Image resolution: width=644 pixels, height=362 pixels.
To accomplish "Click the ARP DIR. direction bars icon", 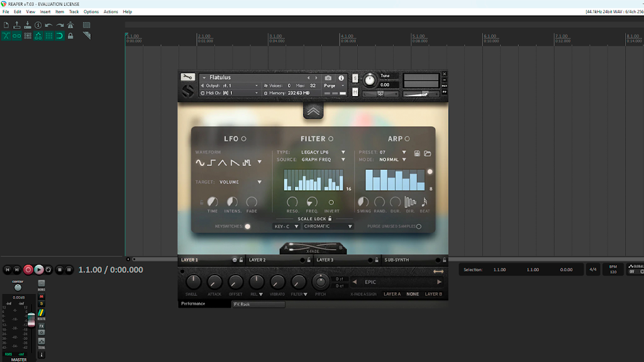I will [x=410, y=202].
